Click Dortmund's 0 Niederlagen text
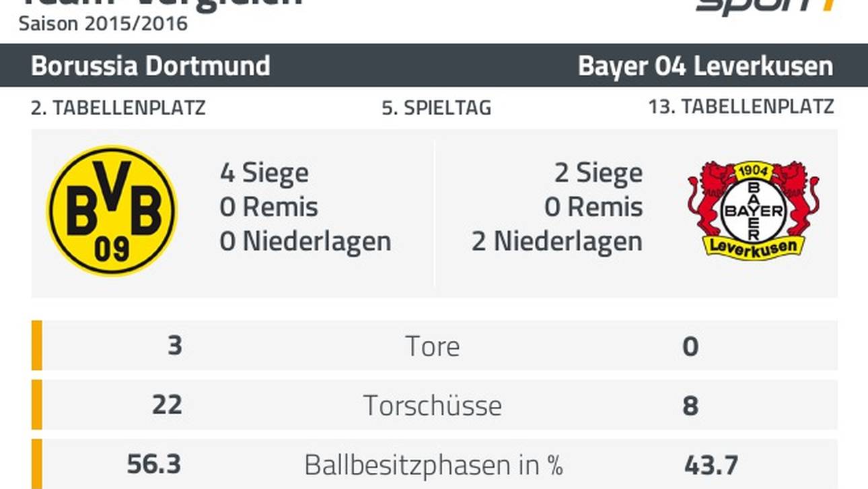Screen dimensions: 868x489 305,241
